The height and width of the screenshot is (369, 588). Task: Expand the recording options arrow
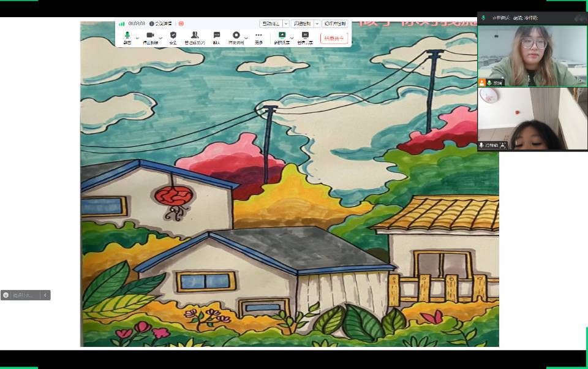[246, 37]
